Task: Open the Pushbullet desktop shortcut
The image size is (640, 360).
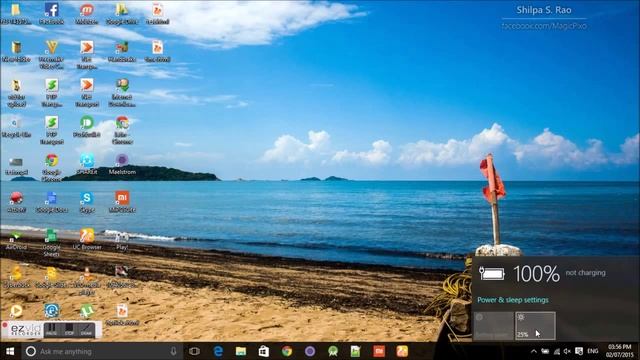Action: [87, 127]
